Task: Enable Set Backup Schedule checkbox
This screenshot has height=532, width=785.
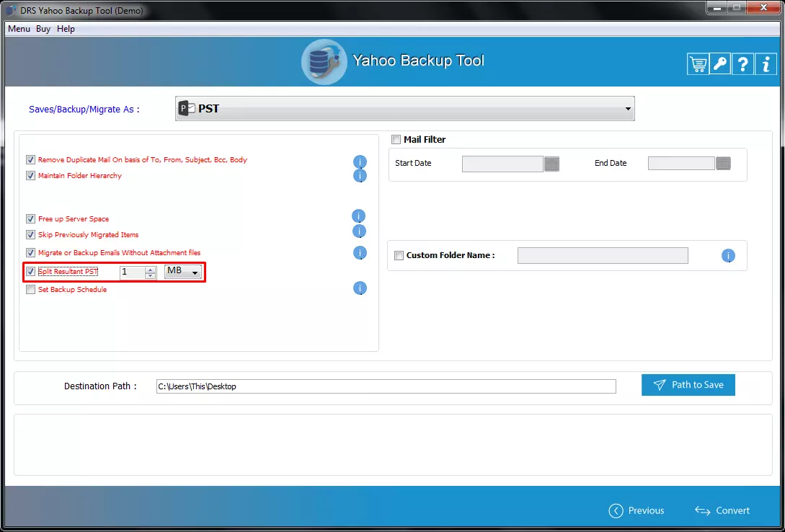Action: click(30, 290)
